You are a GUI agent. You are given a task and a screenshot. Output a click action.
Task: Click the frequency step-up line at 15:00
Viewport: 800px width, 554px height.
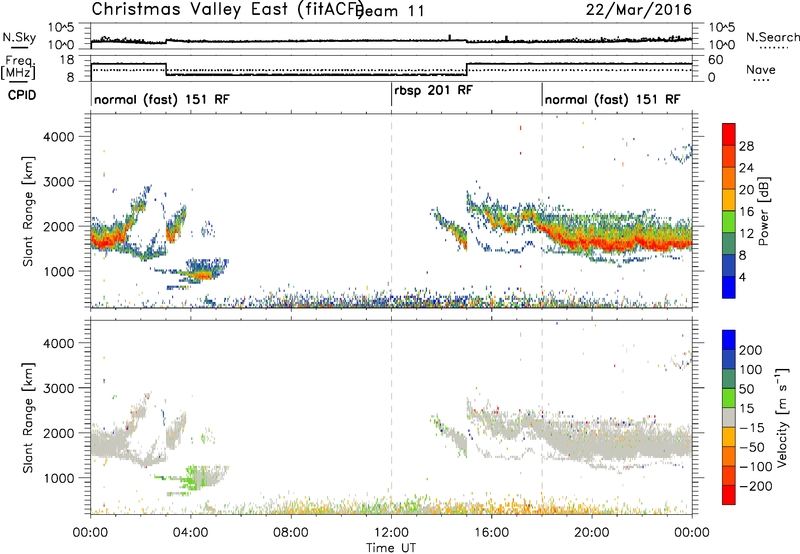[x=466, y=69]
